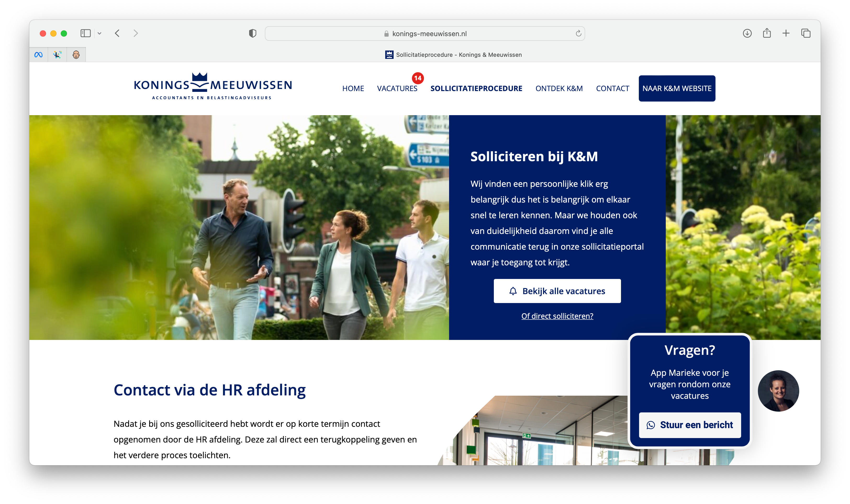Click the WhatsApp icon in the message button
Screen dimensions: 850x504
[x=651, y=425]
